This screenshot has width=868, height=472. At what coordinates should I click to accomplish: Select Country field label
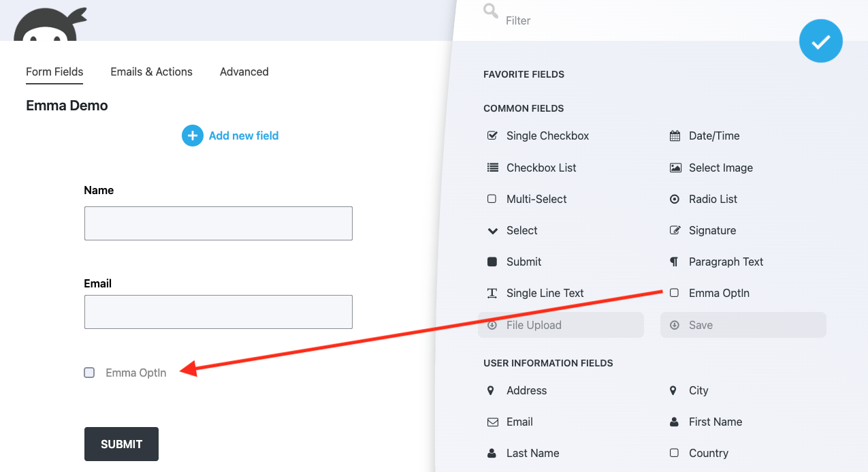click(709, 453)
